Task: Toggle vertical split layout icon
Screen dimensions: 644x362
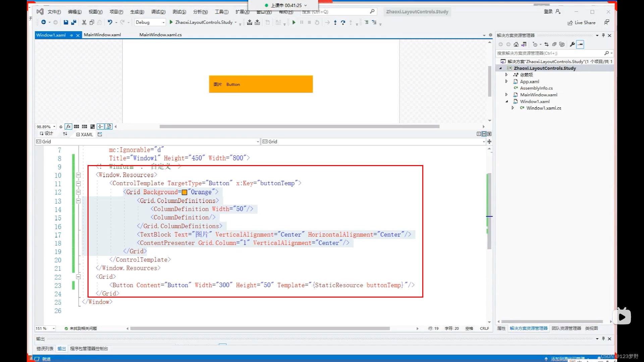Action: 479,134
